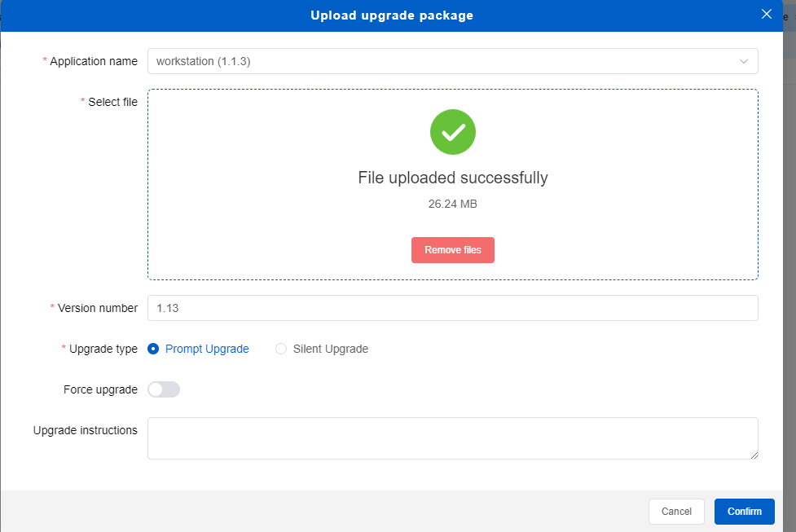Click the green upload success checkmark icon
This screenshot has height=532, width=796.
pos(452,132)
